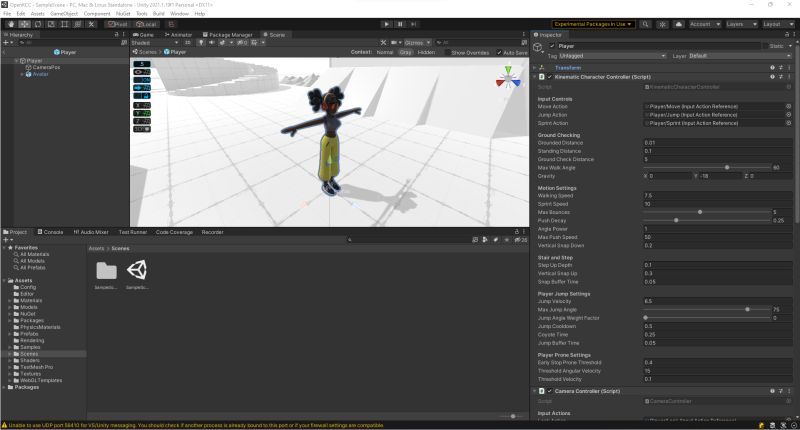Click the Walking Speed input field

tap(717, 195)
